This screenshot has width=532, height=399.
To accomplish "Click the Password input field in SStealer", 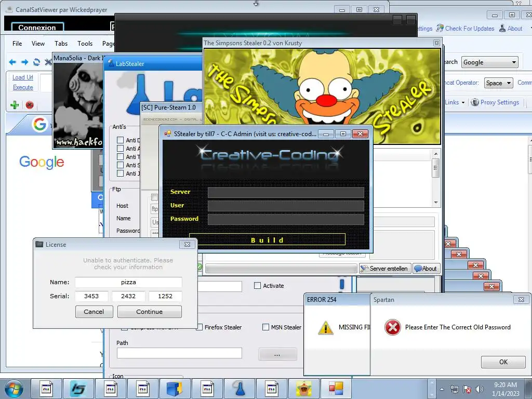I will click(x=286, y=219).
